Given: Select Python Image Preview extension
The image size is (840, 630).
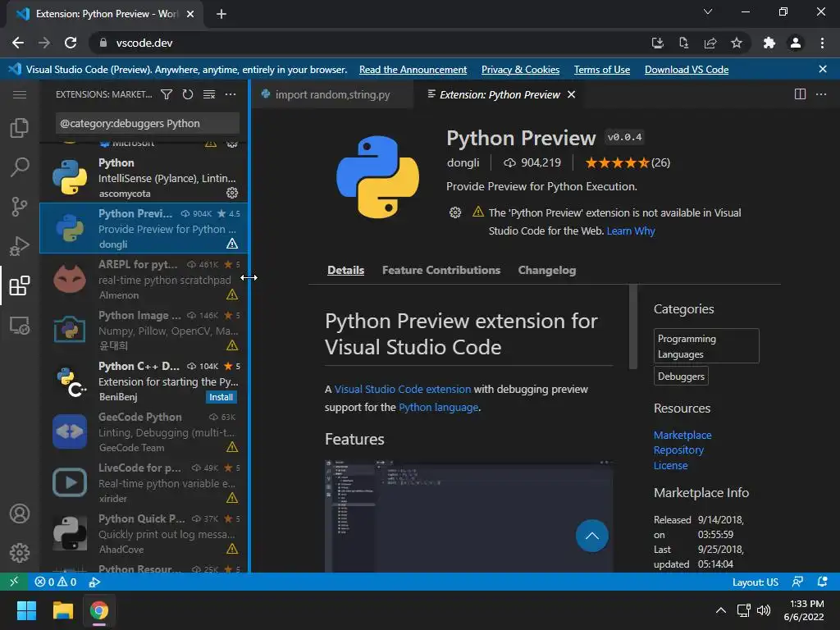Looking at the screenshot, I should click(x=143, y=330).
